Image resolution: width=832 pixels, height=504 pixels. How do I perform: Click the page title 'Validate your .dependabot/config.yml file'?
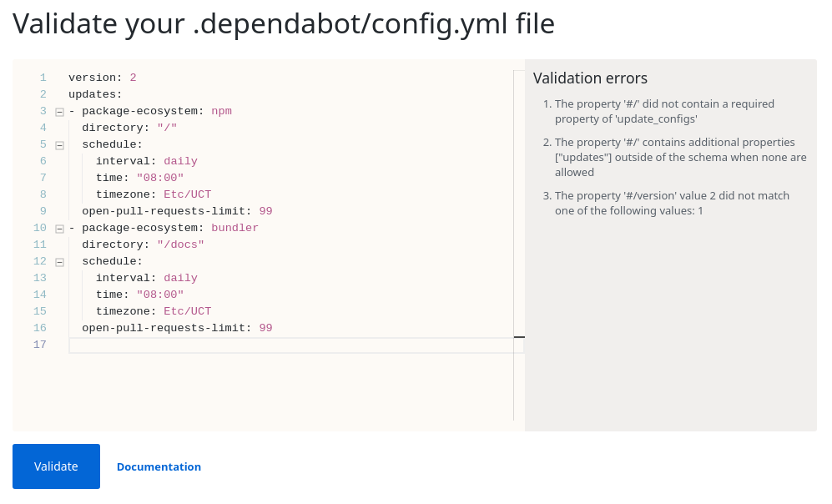click(284, 24)
